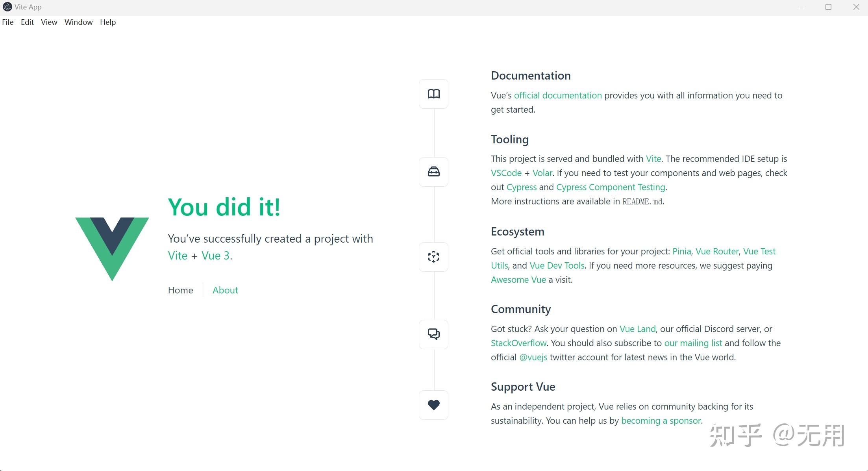Open the Window menu
This screenshot has width=868, height=471.
tap(79, 22)
